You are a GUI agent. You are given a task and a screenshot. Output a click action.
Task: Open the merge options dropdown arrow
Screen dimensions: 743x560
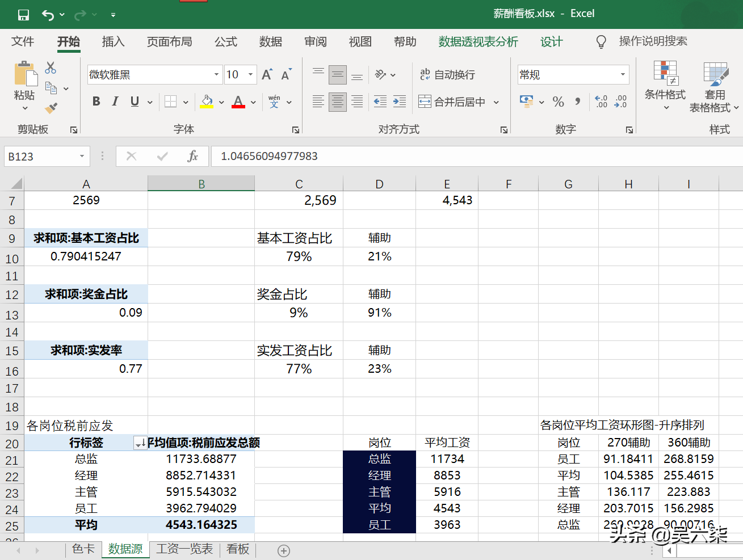(x=496, y=102)
